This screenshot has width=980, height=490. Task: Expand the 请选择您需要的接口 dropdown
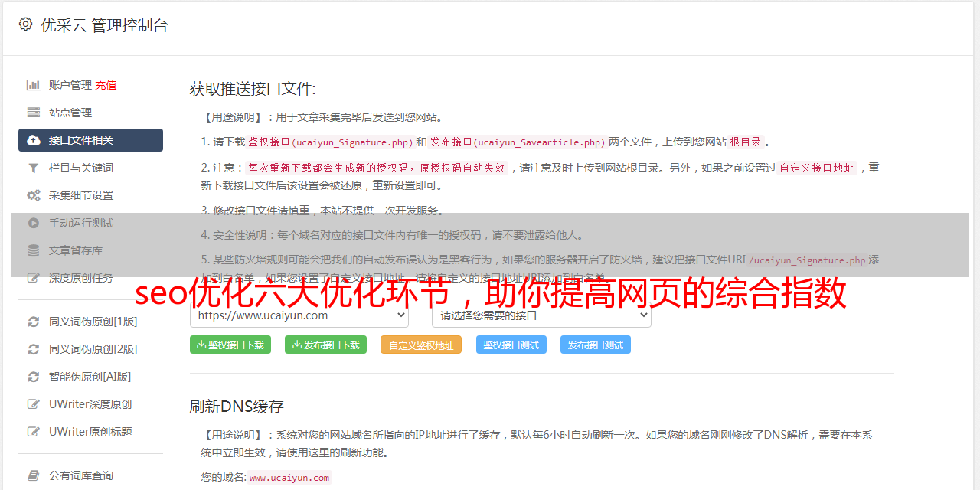click(x=542, y=315)
